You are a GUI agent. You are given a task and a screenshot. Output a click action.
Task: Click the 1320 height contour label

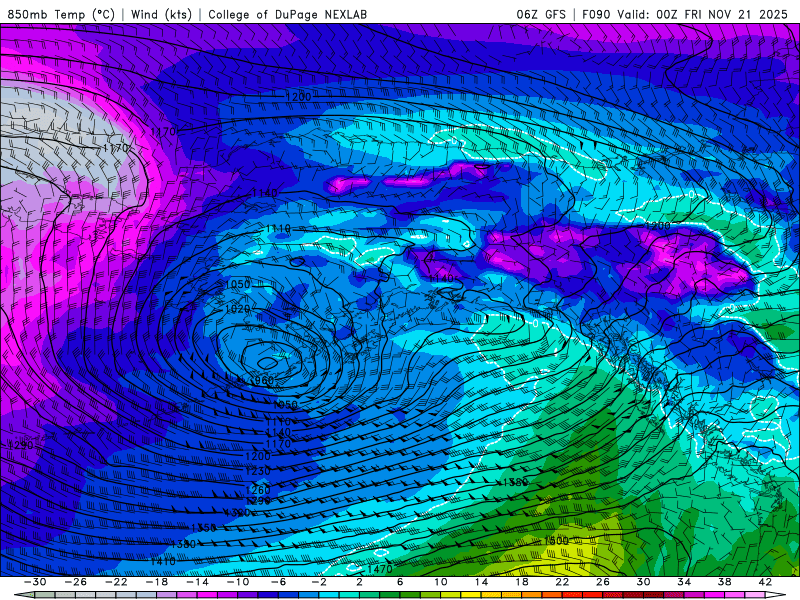237,512
